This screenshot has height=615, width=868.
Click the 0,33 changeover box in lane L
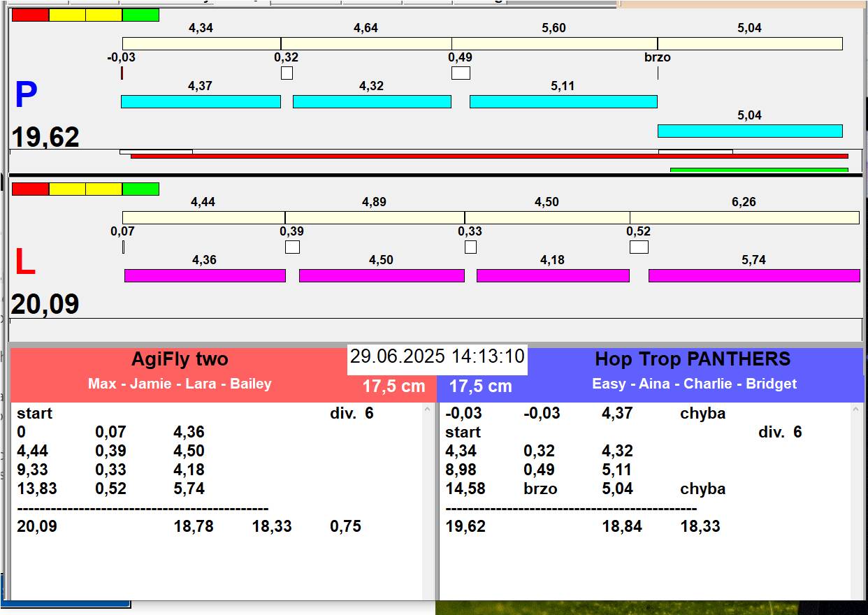[x=470, y=247]
